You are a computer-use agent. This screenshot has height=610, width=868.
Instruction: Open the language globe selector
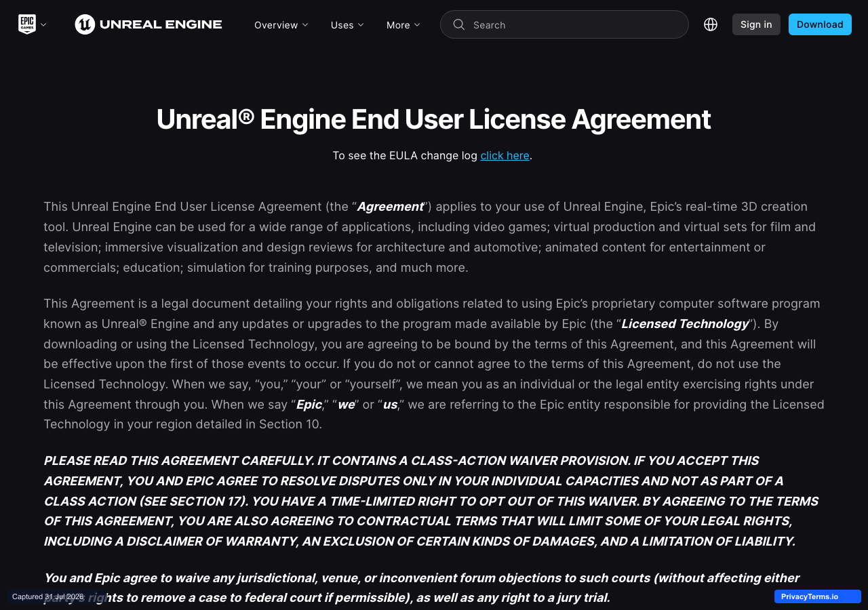pyautogui.click(x=711, y=24)
